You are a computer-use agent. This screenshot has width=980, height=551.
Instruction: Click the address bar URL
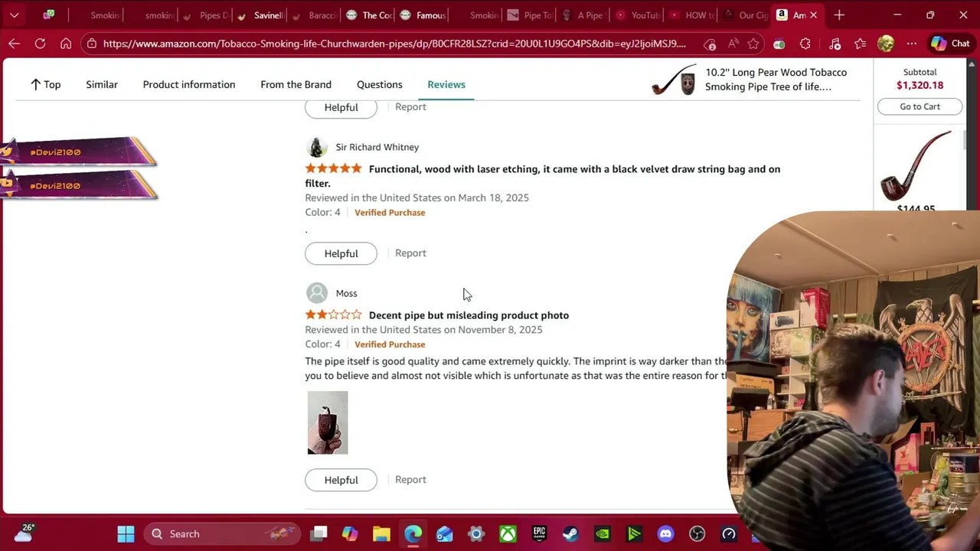394,44
